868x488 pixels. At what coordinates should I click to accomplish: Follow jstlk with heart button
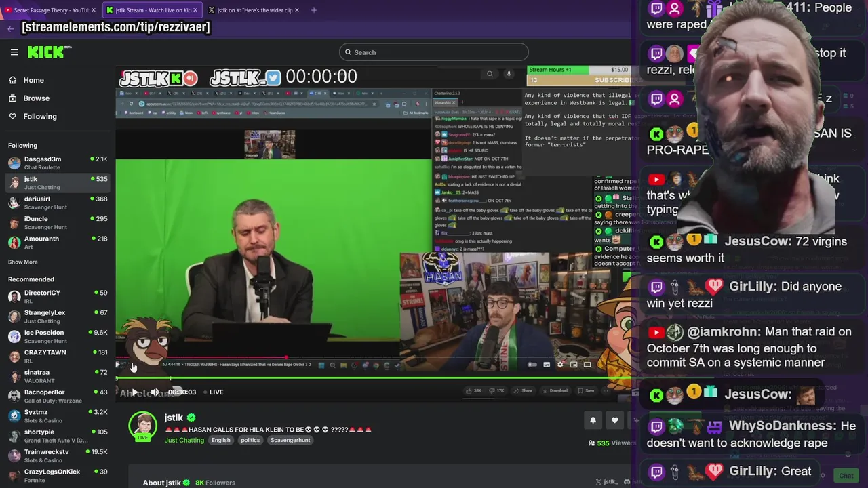click(614, 420)
